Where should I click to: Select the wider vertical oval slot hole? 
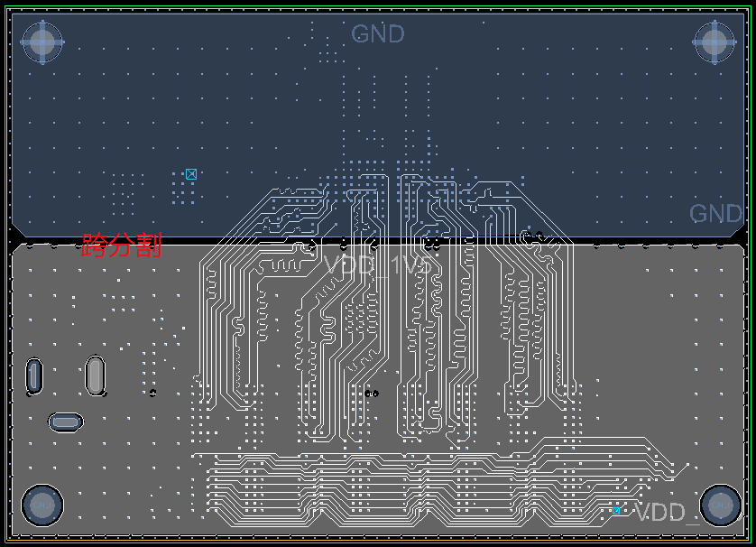coord(95,374)
